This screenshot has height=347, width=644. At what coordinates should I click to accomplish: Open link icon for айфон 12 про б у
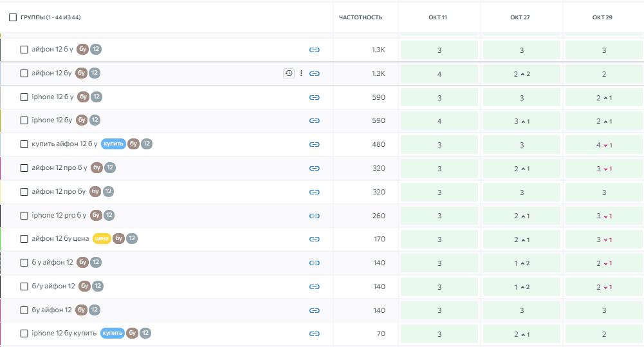(x=314, y=168)
